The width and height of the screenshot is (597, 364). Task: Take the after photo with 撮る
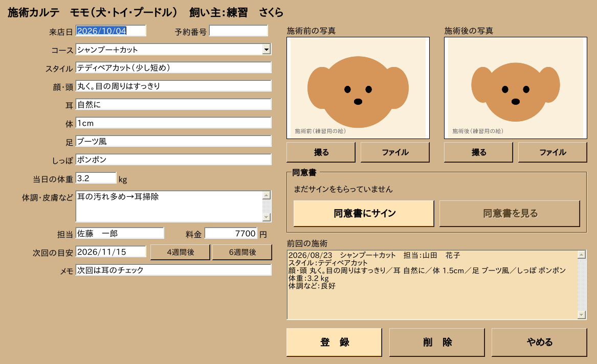click(479, 152)
